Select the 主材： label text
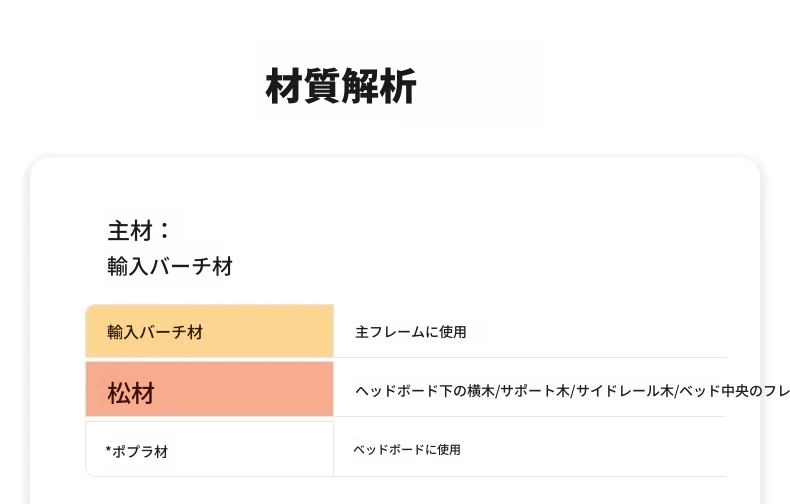790x504 pixels. tap(139, 231)
